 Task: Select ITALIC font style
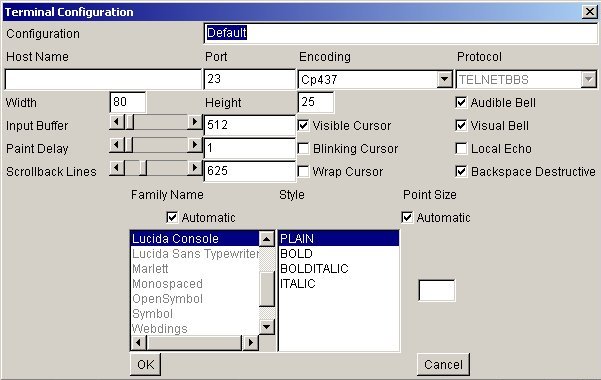pyautogui.click(x=339, y=283)
